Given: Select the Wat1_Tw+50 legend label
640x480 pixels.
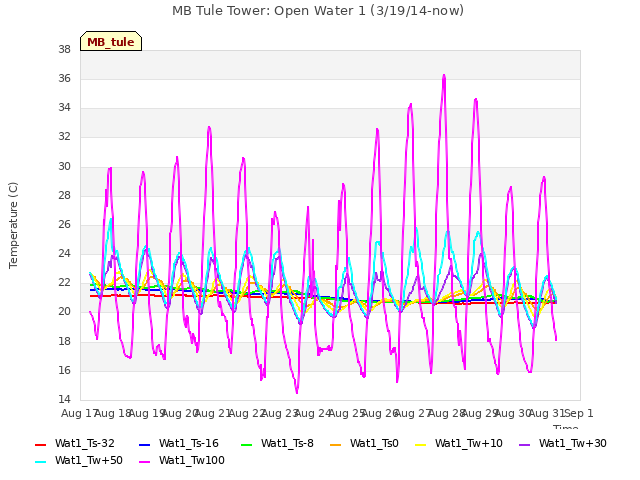Looking at the screenshot, I should pyautogui.click(x=89, y=460).
